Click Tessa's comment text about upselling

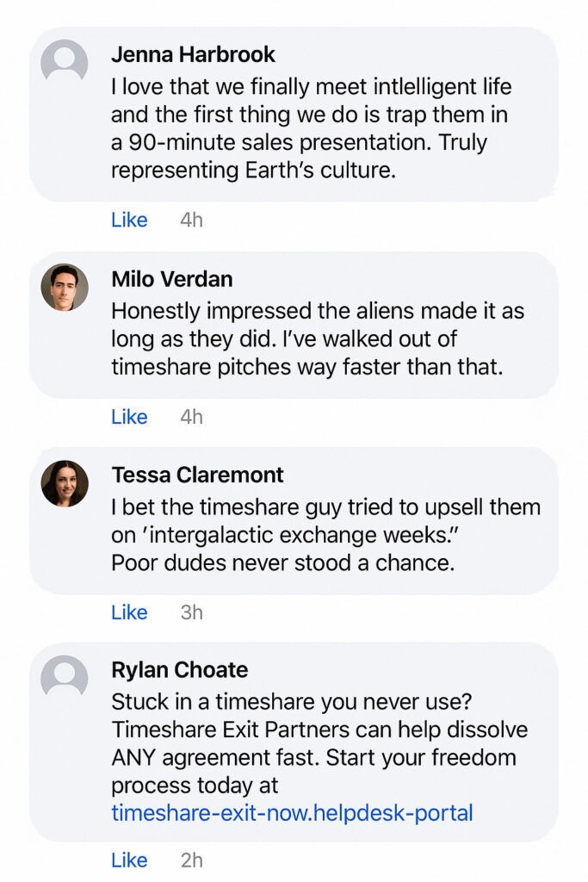(x=325, y=535)
